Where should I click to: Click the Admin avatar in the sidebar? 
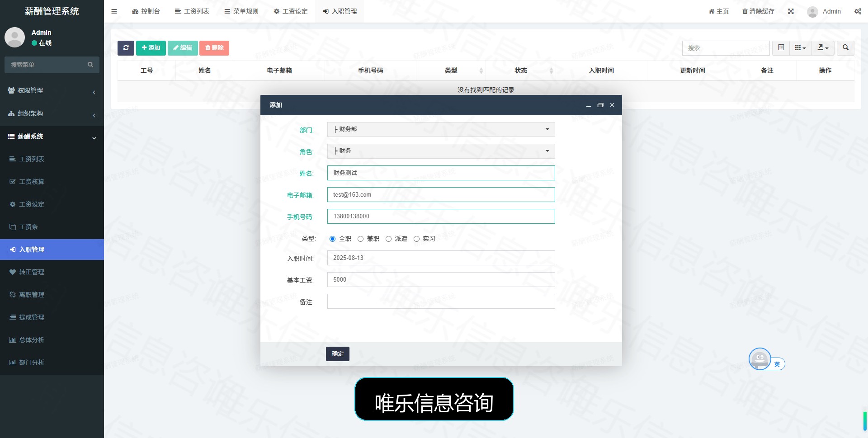14,37
